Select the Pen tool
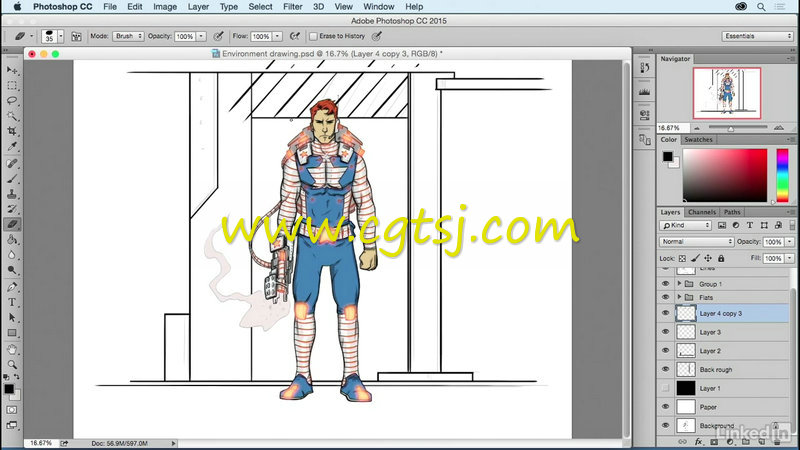 click(x=12, y=287)
